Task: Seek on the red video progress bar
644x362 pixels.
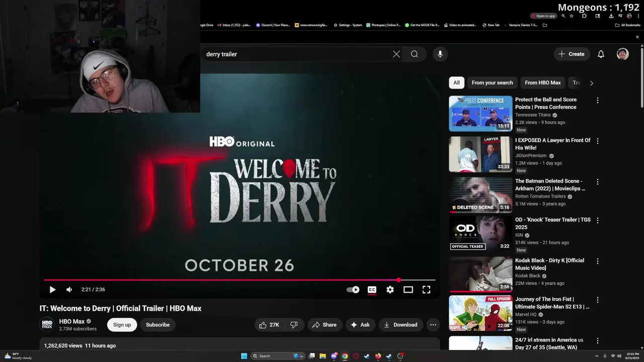Action: point(239,280)
